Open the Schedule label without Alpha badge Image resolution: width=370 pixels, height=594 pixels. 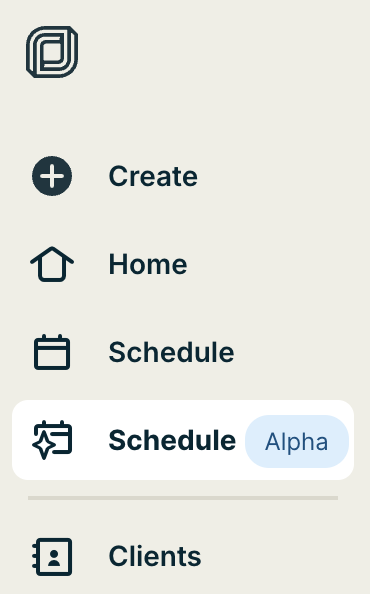[171, 352]
